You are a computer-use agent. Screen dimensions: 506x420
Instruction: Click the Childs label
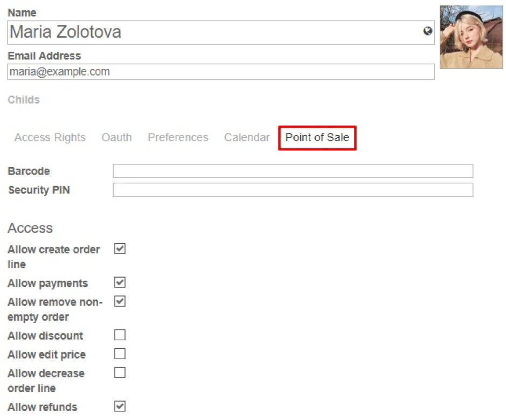[24, 100]
